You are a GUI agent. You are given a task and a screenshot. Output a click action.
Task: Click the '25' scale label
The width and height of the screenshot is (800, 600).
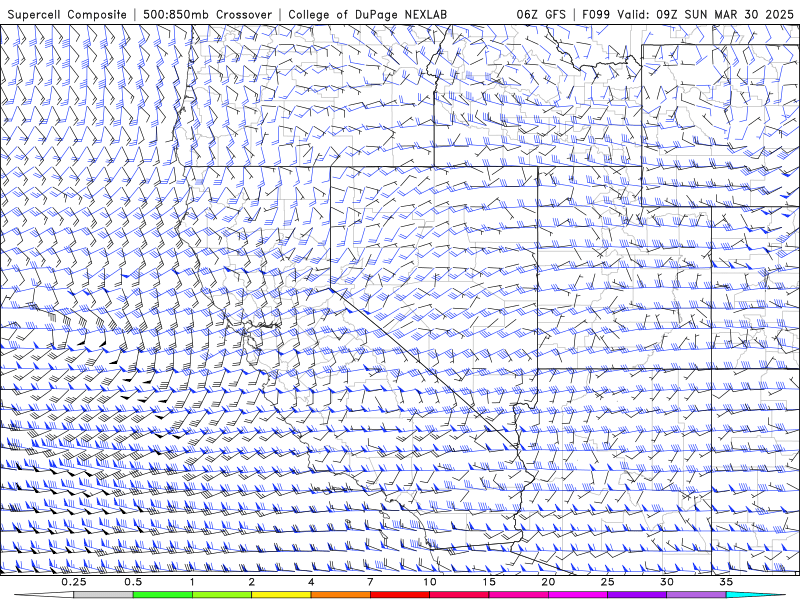click(608, 582)
